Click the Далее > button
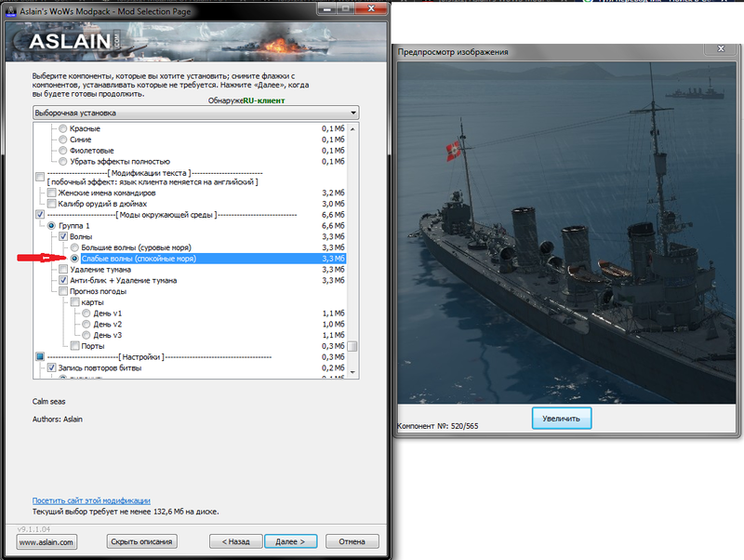The width and height of the screenshot is (744, 560). 290,540
